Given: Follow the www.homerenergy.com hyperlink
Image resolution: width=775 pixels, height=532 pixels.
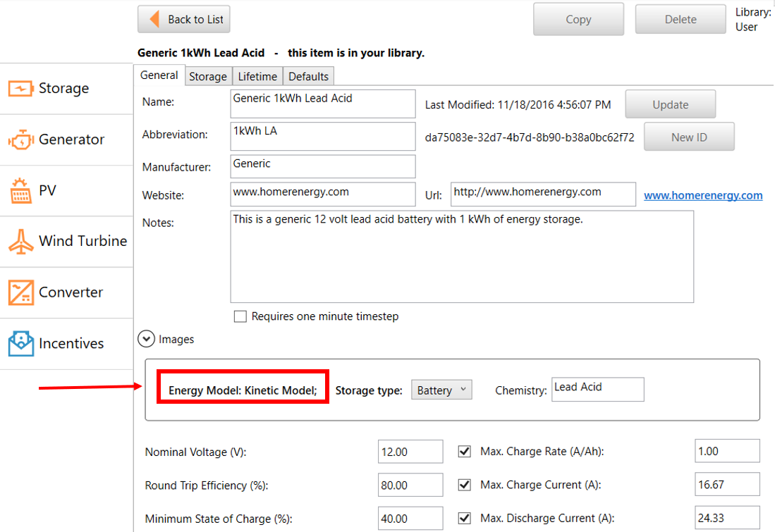Looking at the screenshot, I should [702, 195].
